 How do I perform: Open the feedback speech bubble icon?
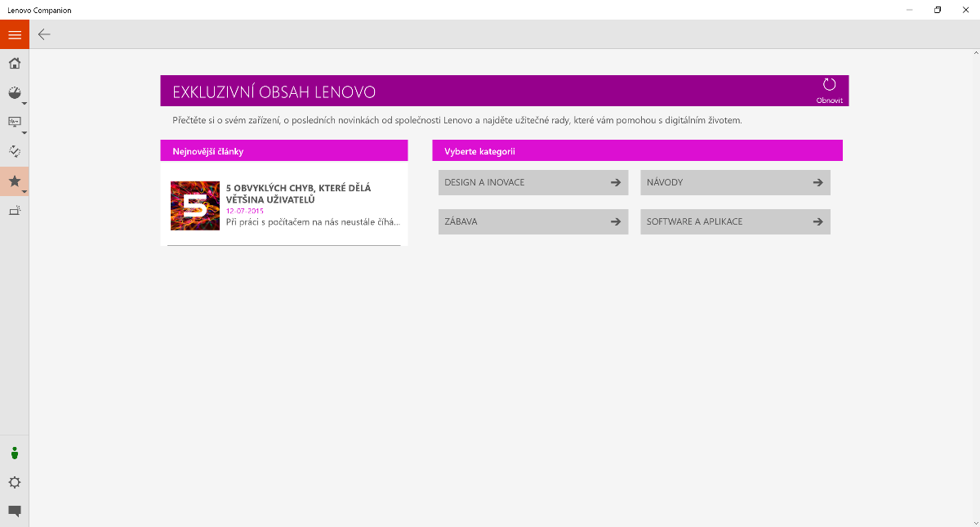pyautogui.click(x=14, y=511)
